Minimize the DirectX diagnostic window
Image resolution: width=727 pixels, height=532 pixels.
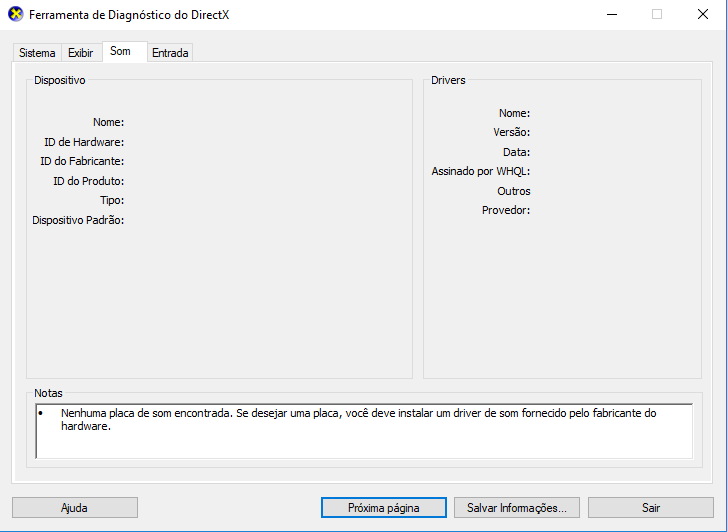[x=612, y=14]
